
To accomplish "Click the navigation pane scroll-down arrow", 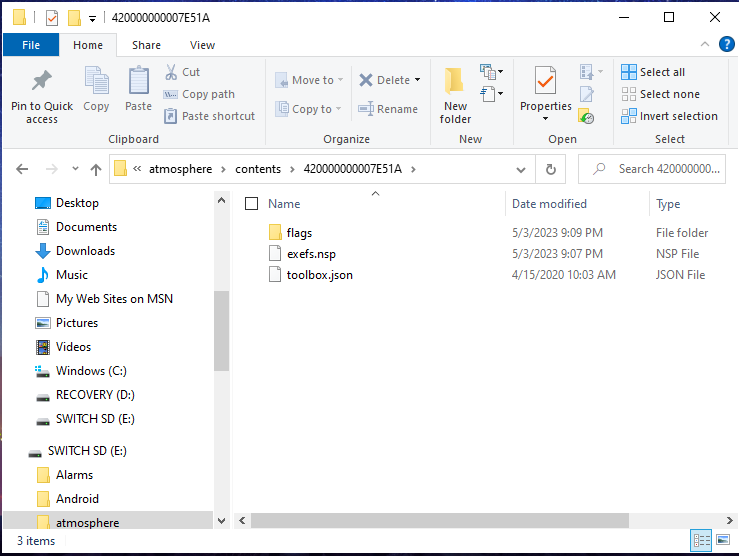I will [221, 521].
